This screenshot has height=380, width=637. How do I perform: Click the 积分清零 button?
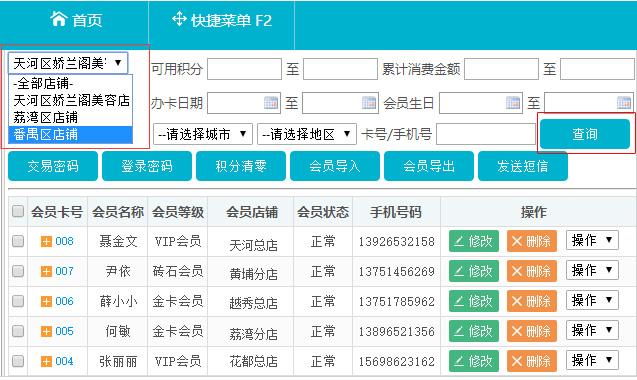(x=241, y=166)
